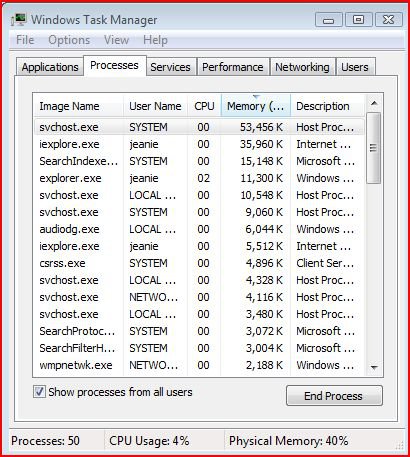The width and height of the screenshot is (410, 457).
Task: Click Processes: 50 in status bar
Action: point(45,441)
